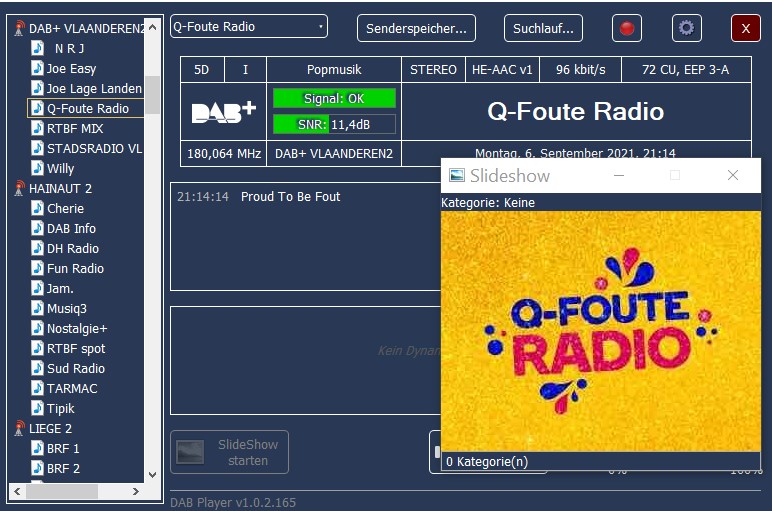The image size is (772, 511).
Task: Open Senderspeicher station memory
Action: 416,28
